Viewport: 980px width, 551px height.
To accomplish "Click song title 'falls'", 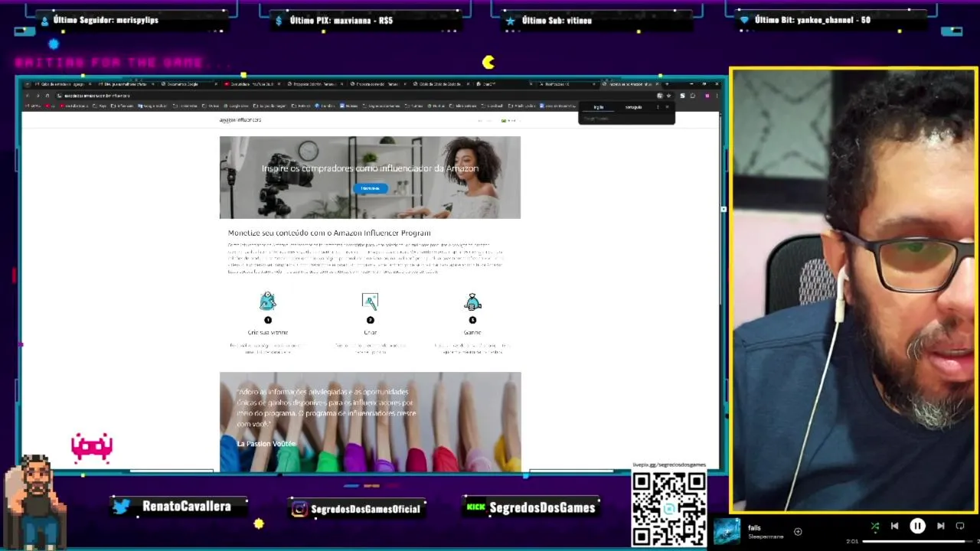I will click(754, 528).
